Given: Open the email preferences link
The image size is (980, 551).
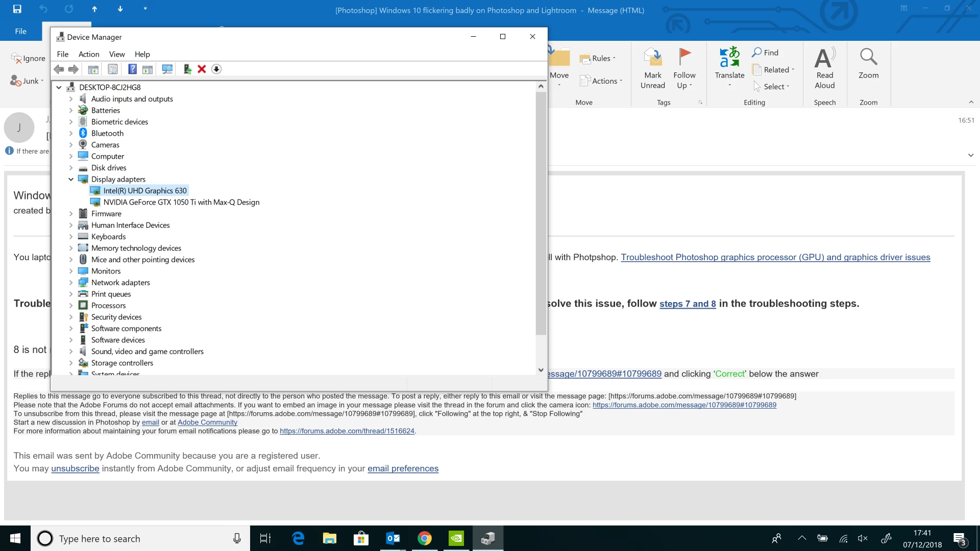Looking at the screenshot, I should coord(403,468).
